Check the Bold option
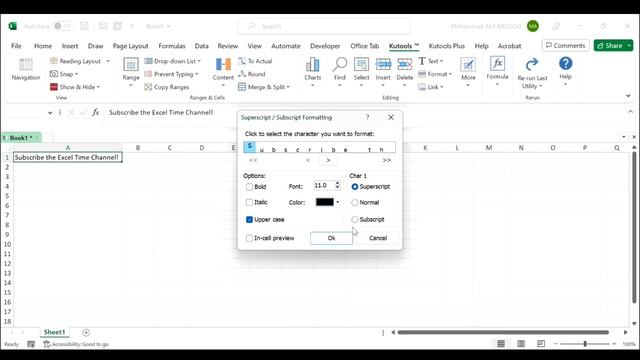 pos(249,187)
